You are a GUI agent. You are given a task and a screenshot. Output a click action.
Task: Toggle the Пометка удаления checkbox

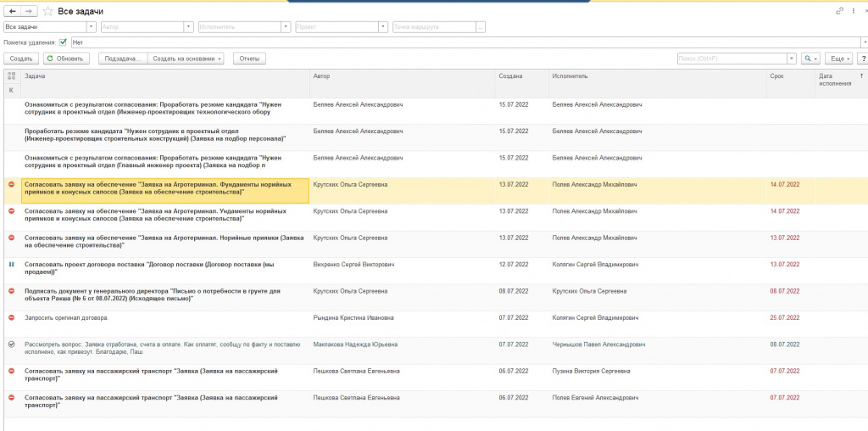pos(63,42)
